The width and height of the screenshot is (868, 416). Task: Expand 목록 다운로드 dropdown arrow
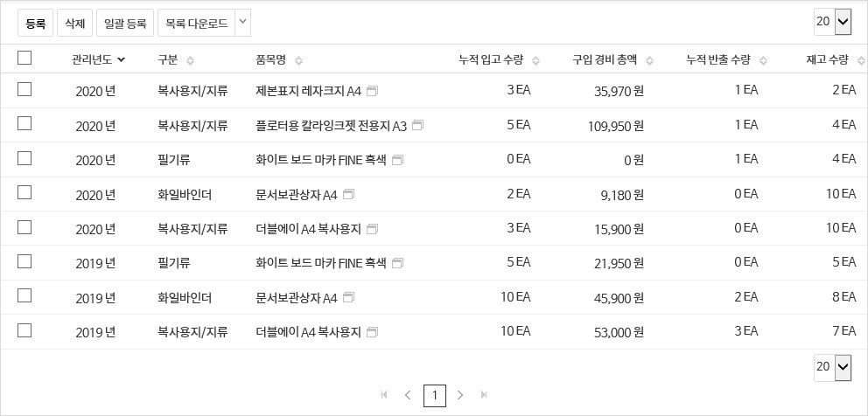242,23
